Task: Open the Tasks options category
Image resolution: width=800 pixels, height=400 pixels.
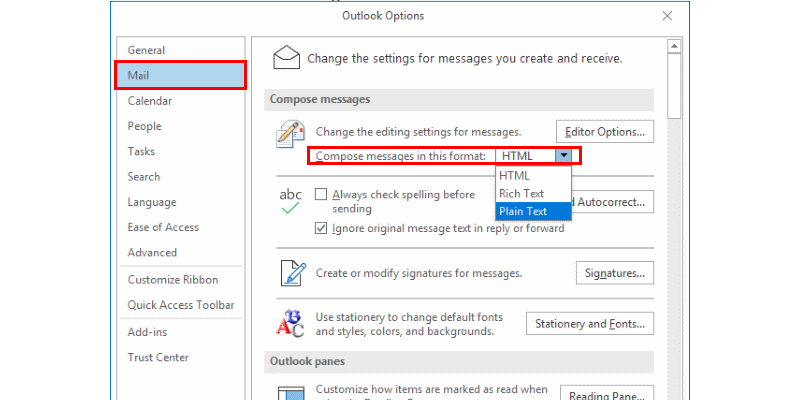Action: pos(180,152)
